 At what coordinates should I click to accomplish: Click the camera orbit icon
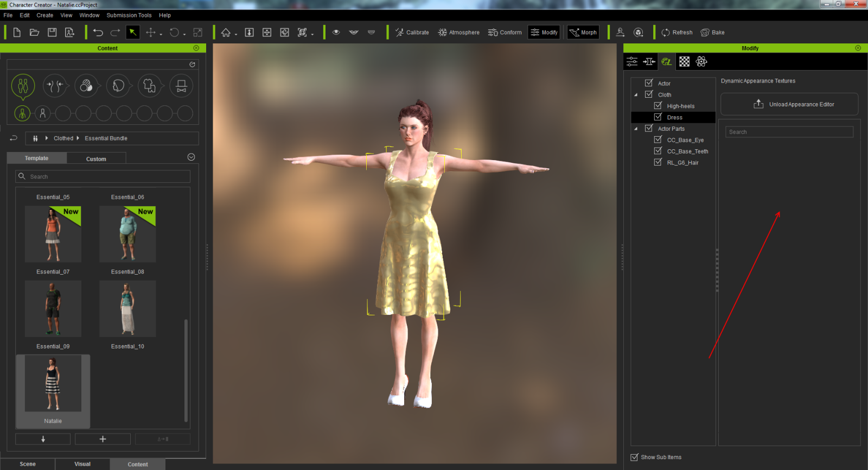click(284, 33)
